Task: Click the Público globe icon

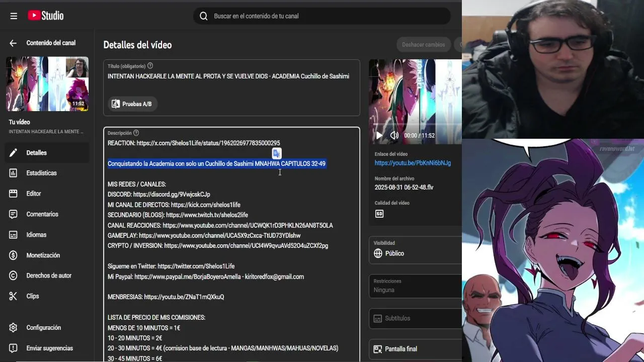Action: tap(378, 253)
